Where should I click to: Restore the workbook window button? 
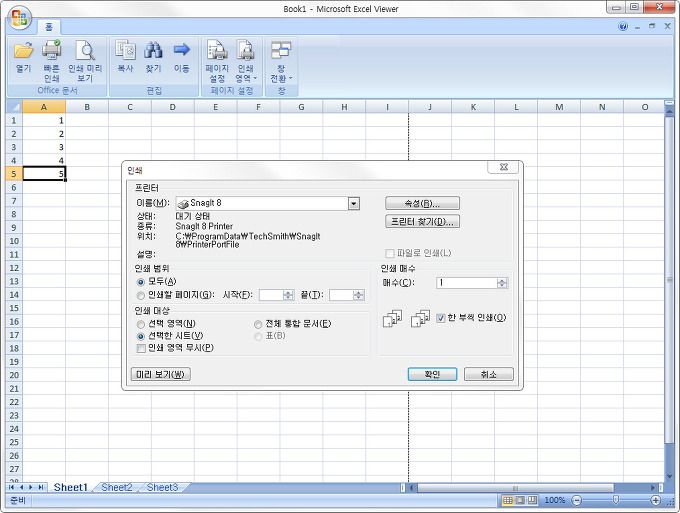(652, 26)
